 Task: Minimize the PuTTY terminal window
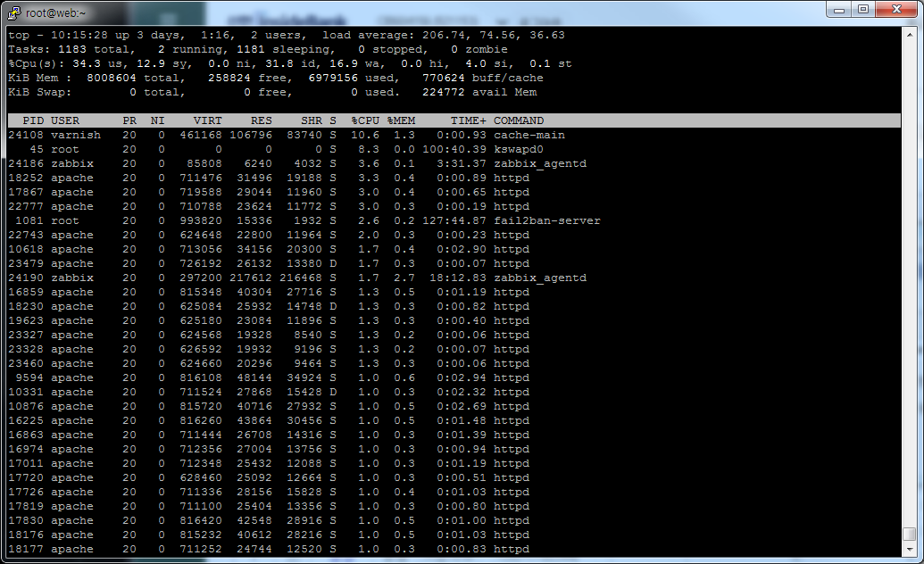click(x=837, y=9)
